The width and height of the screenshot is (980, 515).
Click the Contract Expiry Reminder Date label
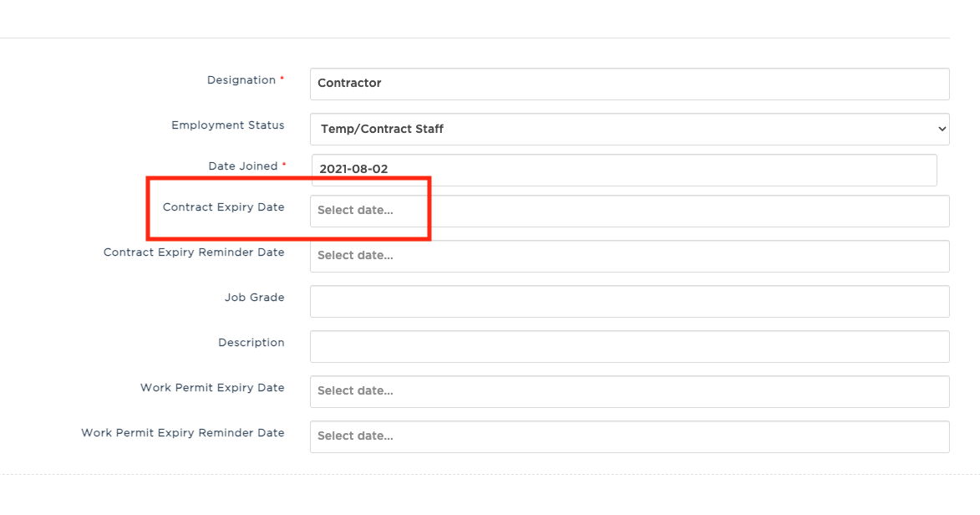[194, 252]
